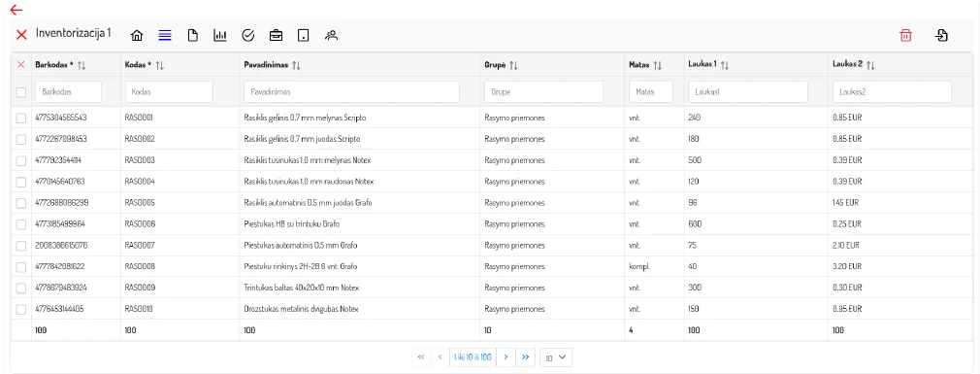Click the Laukas2 filter input

click(x=893, y=92)
